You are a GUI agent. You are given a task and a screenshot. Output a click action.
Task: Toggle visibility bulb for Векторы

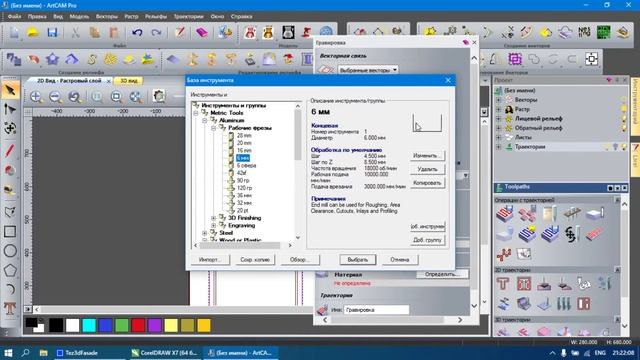point(623,100)
